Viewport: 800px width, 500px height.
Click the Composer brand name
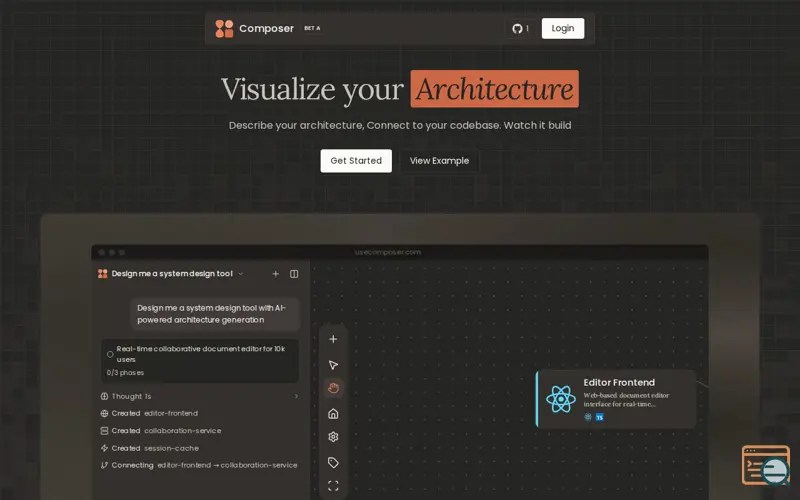point(266,29)
